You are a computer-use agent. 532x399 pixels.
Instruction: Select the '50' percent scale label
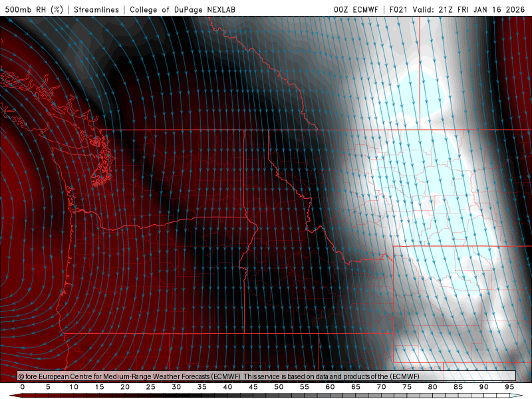[x=279, y=387]
